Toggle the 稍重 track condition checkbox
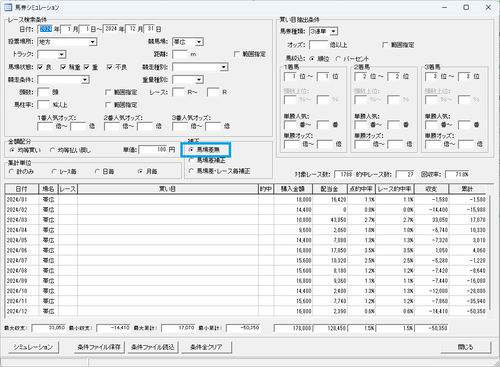The image size is (500, 367). point(63,67)
